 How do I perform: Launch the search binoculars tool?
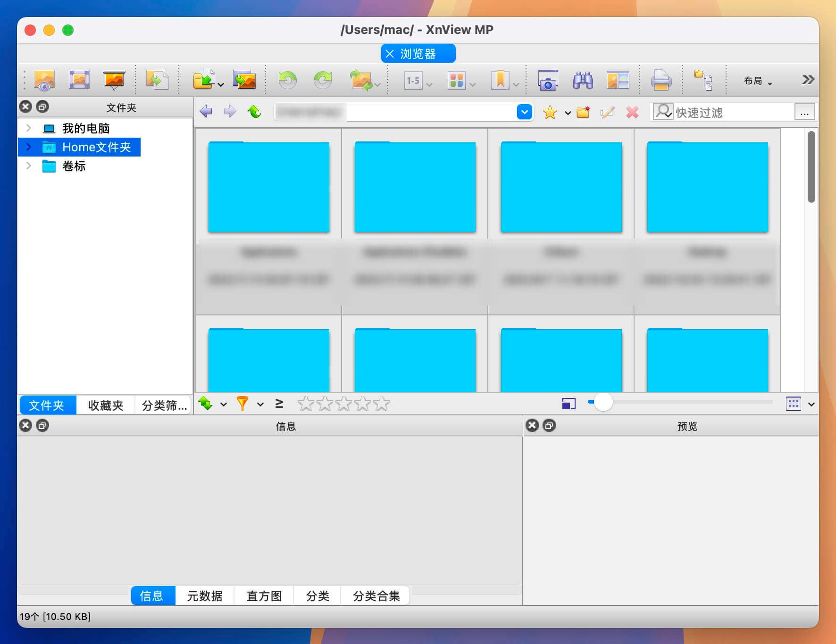[x=583, y=80]
